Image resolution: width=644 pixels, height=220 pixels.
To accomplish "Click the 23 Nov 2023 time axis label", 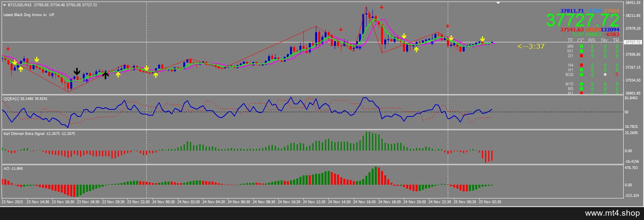I will (12, 202).
